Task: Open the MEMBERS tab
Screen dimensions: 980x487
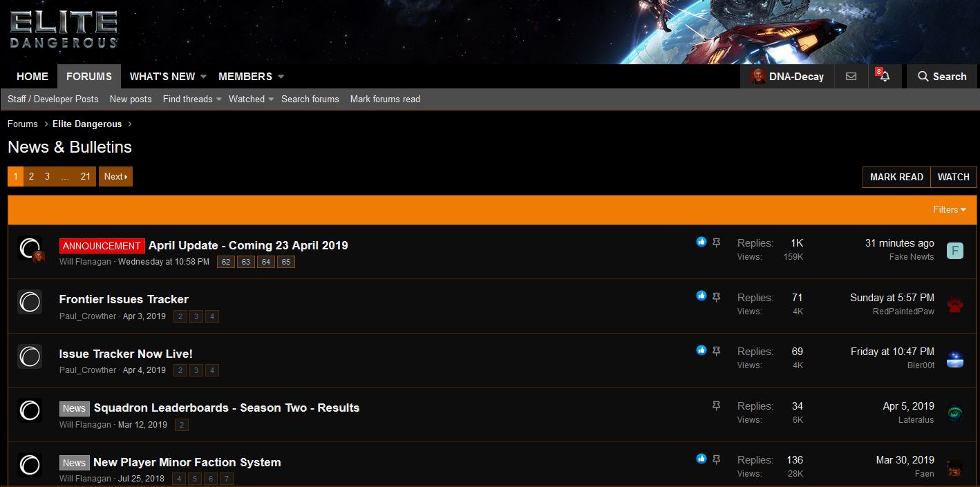Action: click(245, 77)
